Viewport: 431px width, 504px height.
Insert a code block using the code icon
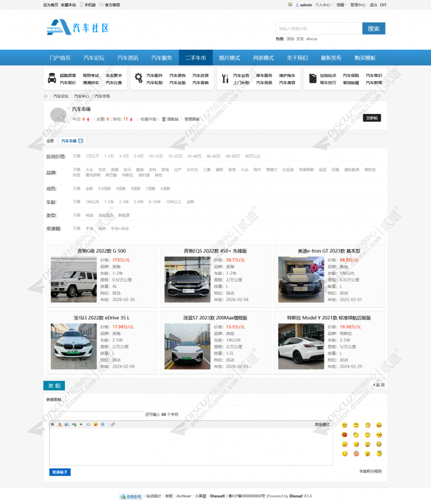click(x=88, y=424)
